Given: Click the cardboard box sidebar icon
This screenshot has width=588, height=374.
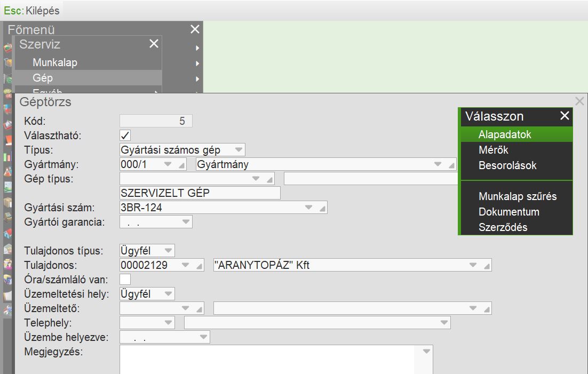Looking at the screenshot, I should [x=7, y=202].
